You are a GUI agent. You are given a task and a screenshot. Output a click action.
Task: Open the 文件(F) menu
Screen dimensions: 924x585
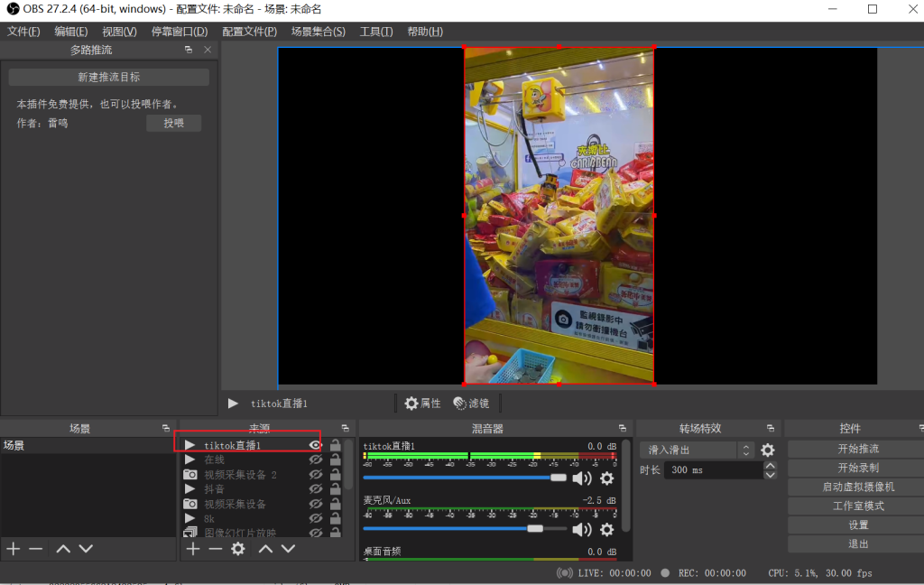23,32
